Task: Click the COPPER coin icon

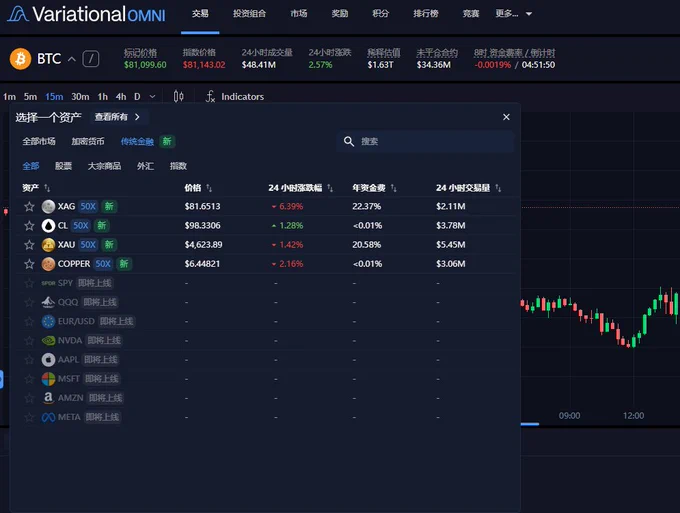Action: tap(48, 264)
